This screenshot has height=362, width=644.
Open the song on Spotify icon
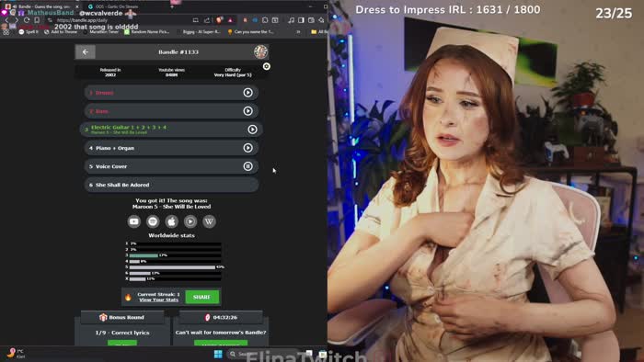tap(153, 221)
